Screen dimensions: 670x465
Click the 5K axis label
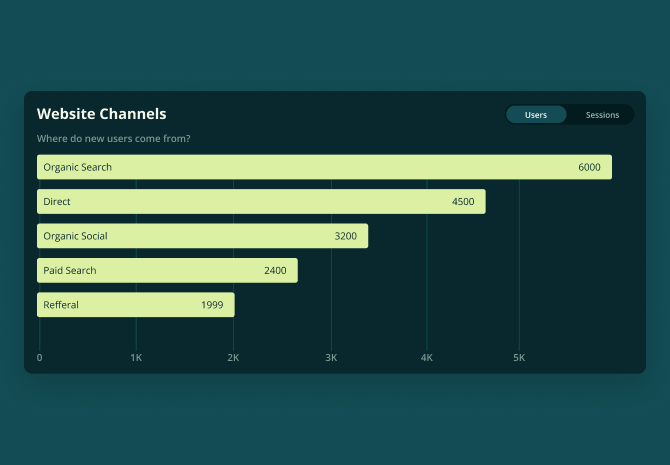519,358
